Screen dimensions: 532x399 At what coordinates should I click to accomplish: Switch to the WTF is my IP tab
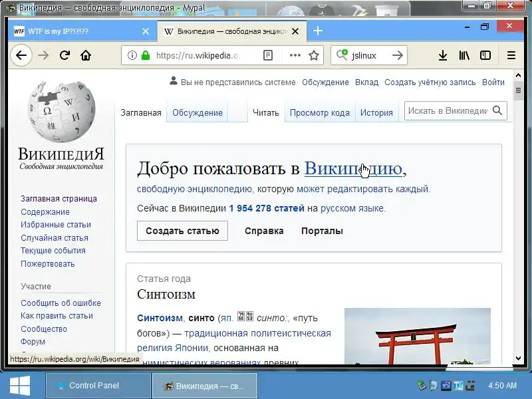point(82,31)
